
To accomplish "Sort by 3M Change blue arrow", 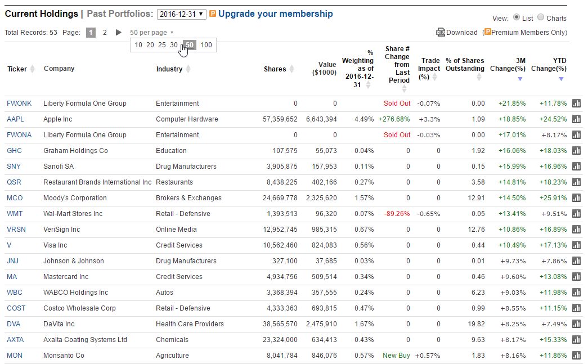I will pyautogui.click(x=520, y=79).
